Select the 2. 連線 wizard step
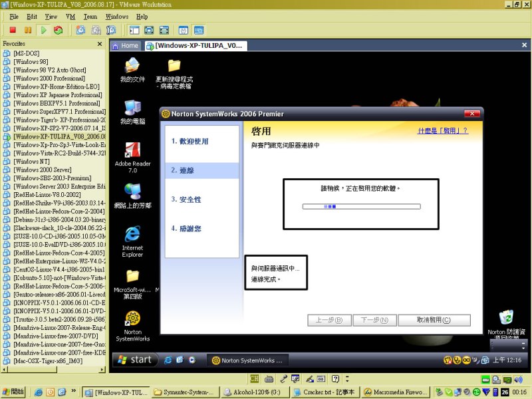 coord(202,170)
